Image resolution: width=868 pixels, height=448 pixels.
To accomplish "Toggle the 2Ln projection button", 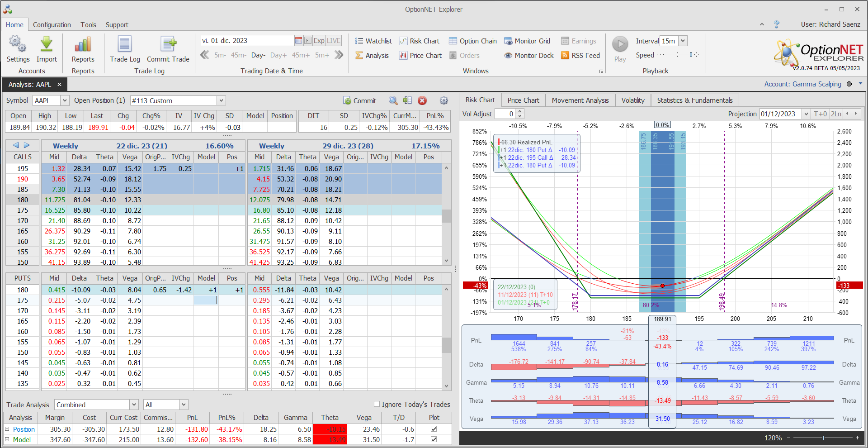I will point(836,114).
